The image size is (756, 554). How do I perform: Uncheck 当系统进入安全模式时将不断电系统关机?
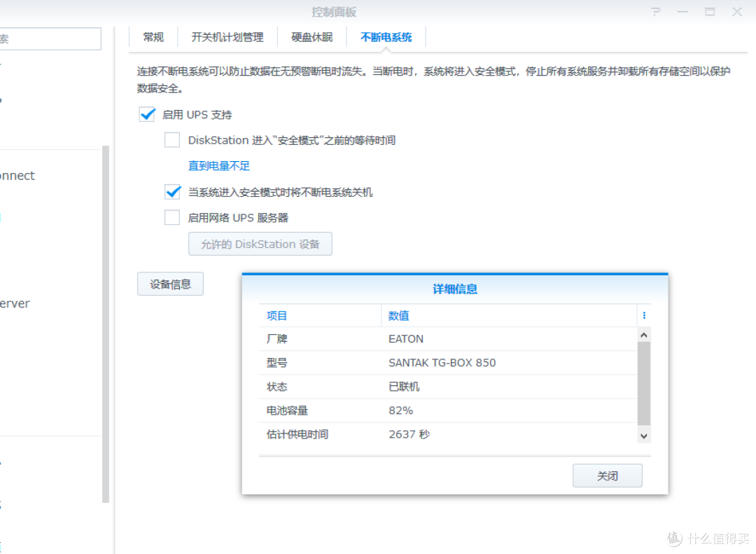(172, 192)
